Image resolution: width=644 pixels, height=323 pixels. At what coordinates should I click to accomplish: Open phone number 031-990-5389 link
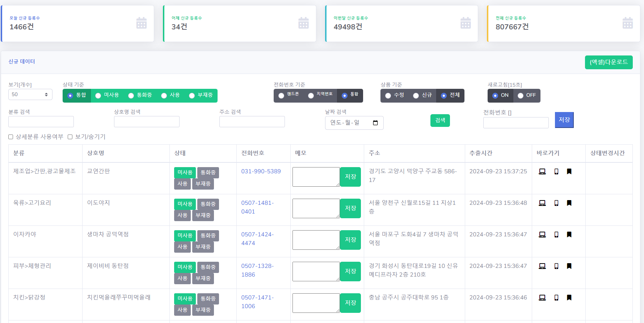(261, 171)
